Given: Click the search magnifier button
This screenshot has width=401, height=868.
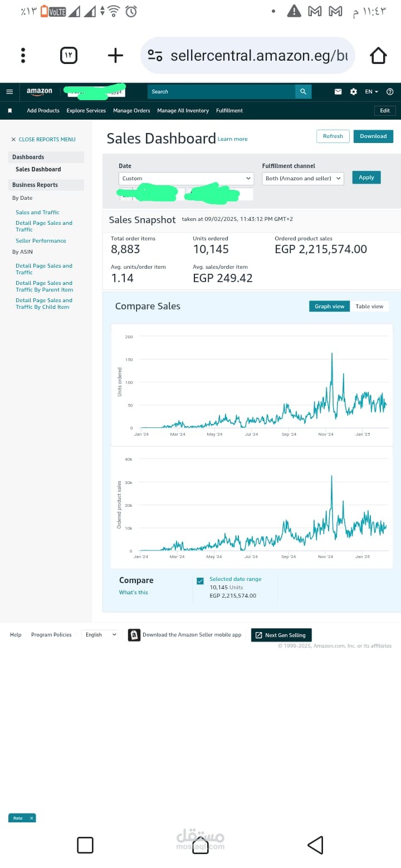Looking at the screenshot, I should tap(303, 91).
